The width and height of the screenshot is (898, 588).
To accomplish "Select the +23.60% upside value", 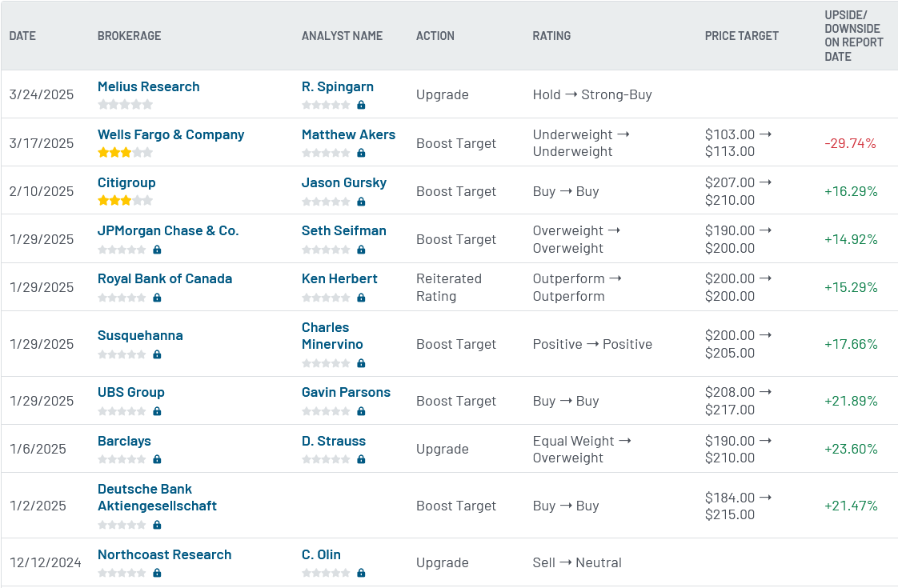I will coord(851,449).
